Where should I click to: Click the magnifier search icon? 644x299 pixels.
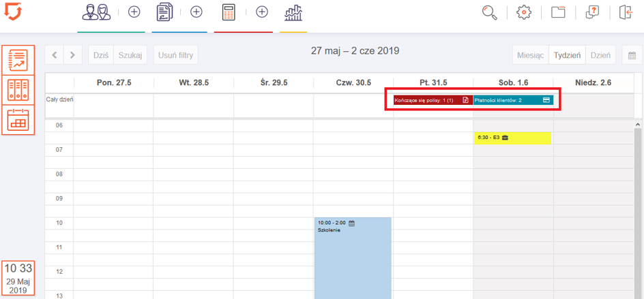489,12
